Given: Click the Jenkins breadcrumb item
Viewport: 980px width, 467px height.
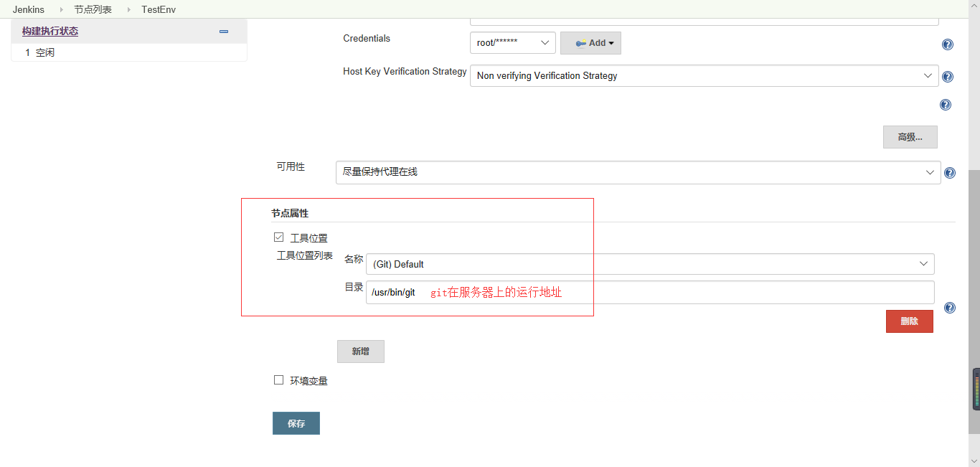Looking at the screenshot, I should click(29, 10).
